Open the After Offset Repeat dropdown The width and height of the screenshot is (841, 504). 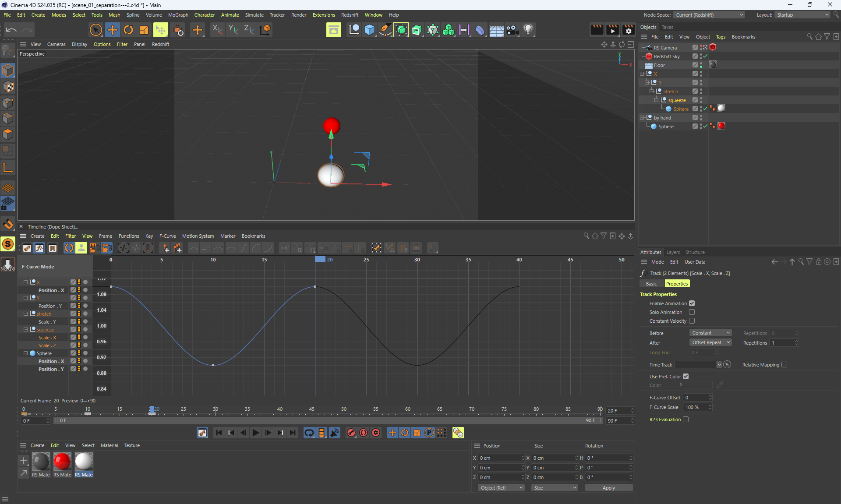point(710,342)
